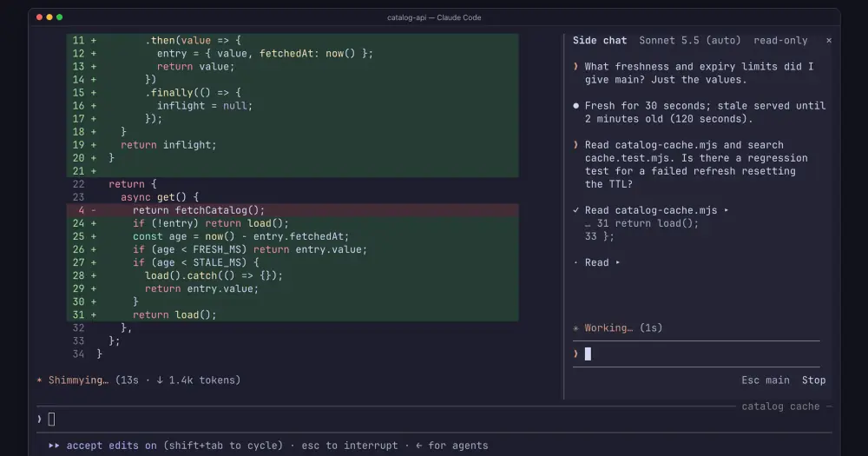
Task: Expand the Read catalog-cache.mjs result
Action: pos(727,210)
